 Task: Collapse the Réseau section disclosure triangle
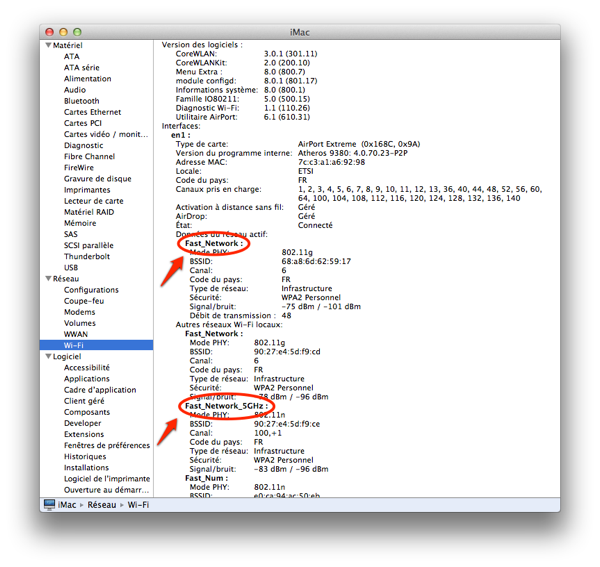click(x=47, y=279)
